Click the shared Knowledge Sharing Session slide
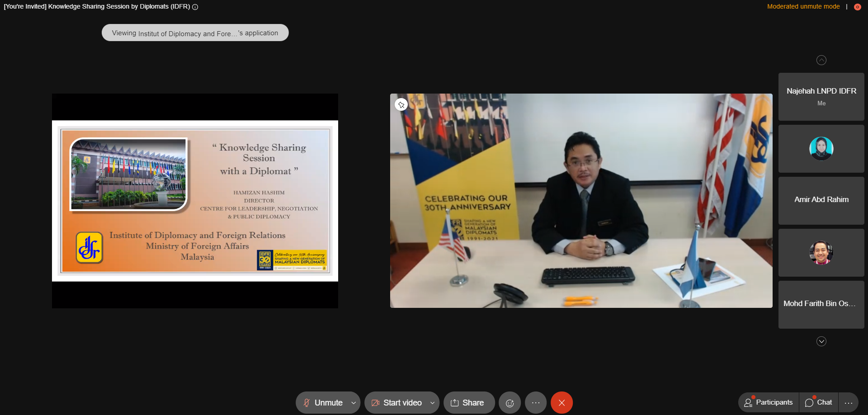The width and height of the screenshot is (868, 415). (x=195, y=201)
